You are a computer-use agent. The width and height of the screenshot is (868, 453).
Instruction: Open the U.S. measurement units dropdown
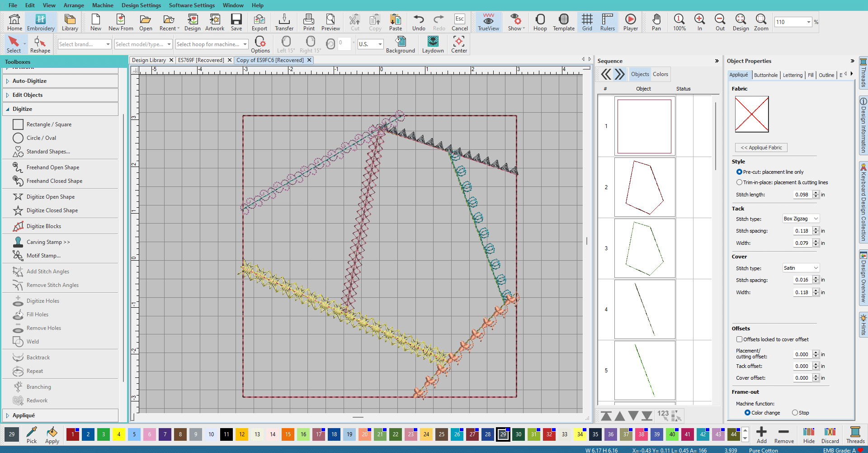[x=371, y=44]
